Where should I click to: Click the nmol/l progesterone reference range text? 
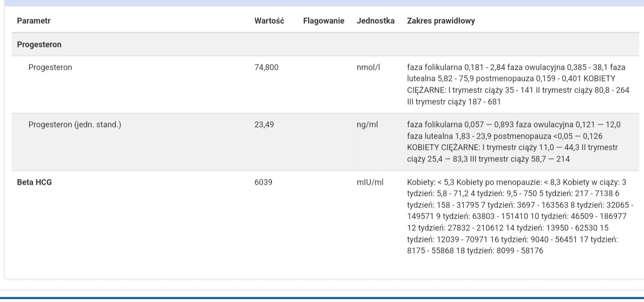(x=517, y=85)
